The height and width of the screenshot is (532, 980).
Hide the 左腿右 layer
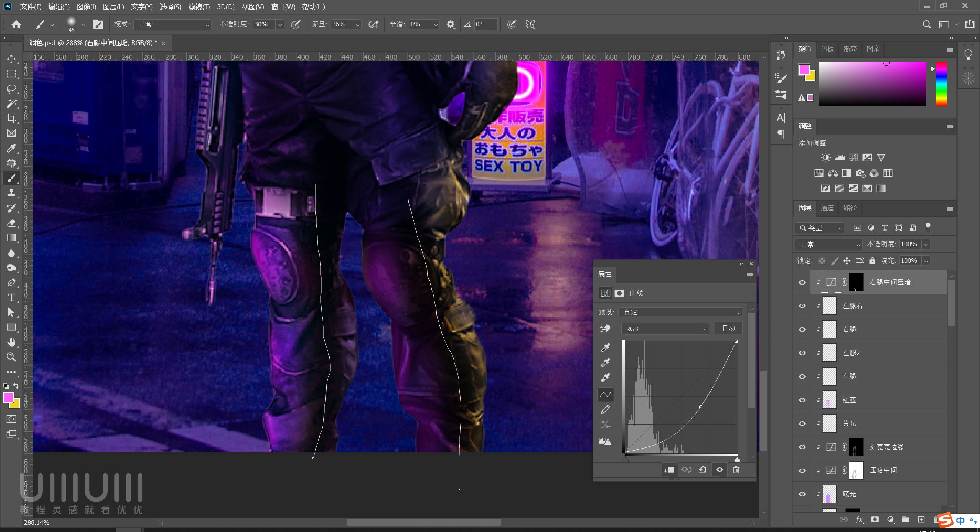pos(802,306)
